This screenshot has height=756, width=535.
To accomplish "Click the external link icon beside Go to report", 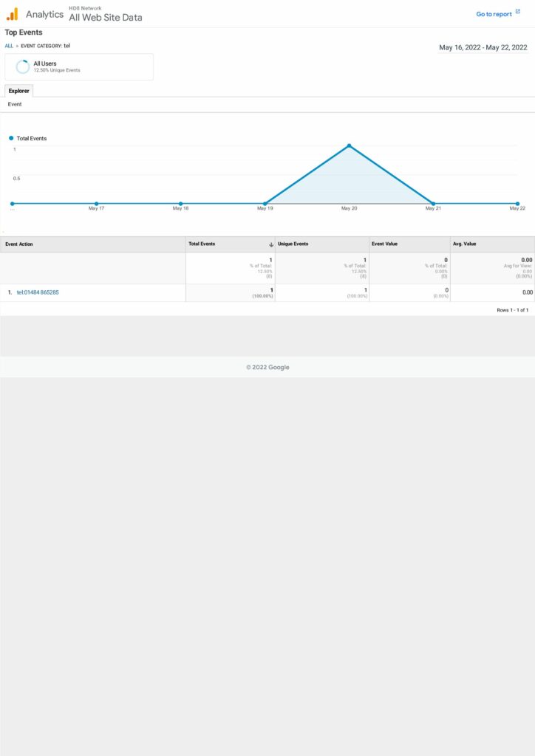I will (x=518, y=13).
